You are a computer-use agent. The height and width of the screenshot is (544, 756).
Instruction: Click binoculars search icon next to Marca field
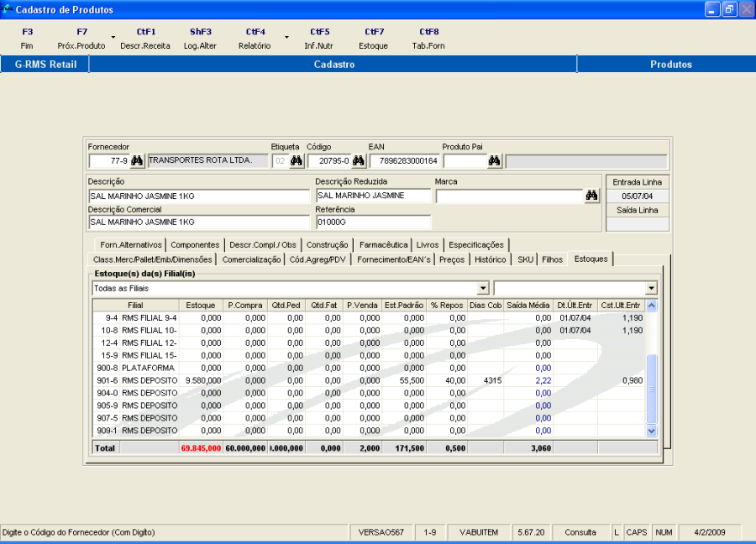pyautogui.click(x=592, y=196)
